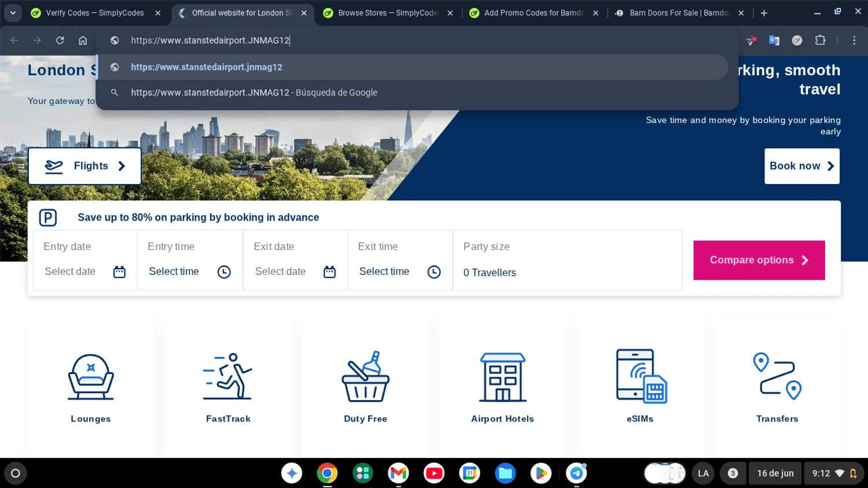
Task: Open the Google Translate extension
Action: [774, 40]
